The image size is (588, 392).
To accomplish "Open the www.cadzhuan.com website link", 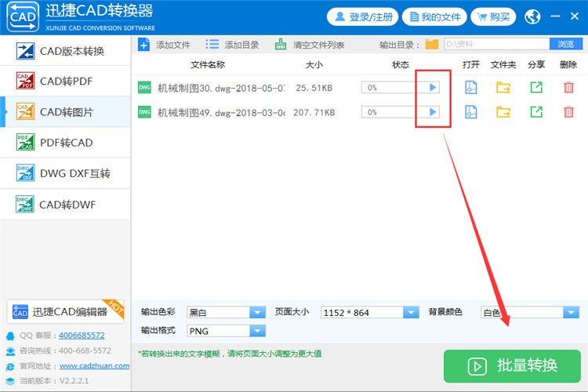I will (x=94, y=365).
